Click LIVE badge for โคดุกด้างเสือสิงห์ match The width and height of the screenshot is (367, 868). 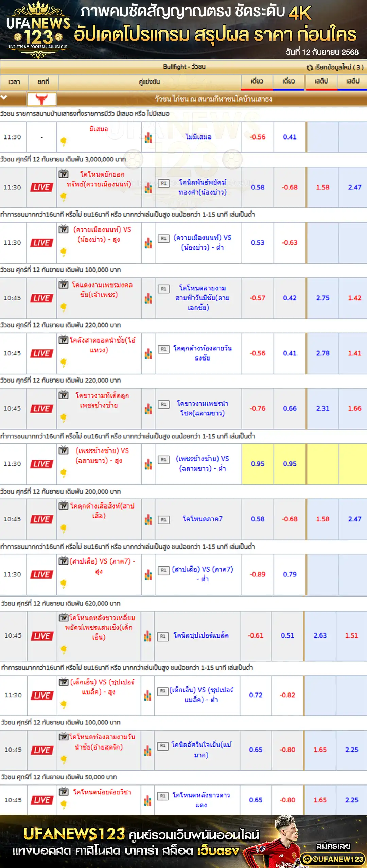[41, 519]
